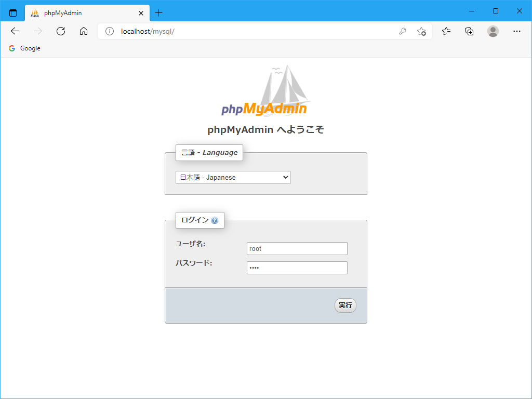
Task: Click the 言語 - Language legend label
Action: pos(209,153)
